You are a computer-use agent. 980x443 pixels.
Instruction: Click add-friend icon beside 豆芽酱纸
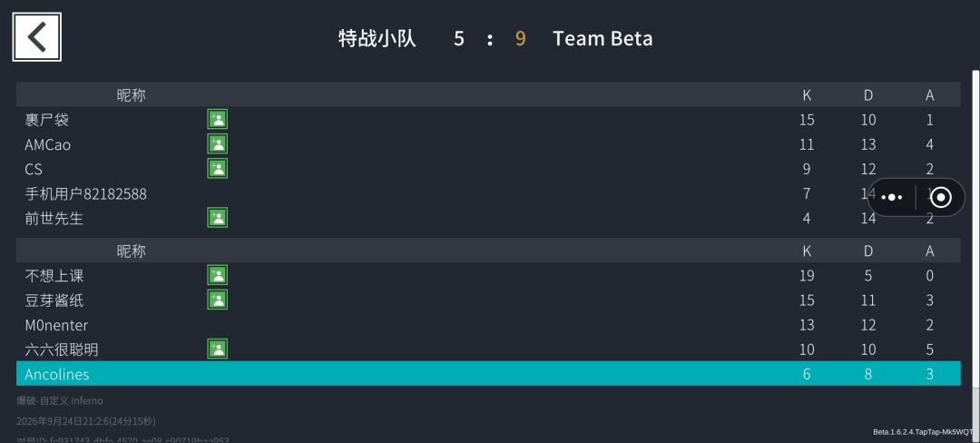(218, 300)
